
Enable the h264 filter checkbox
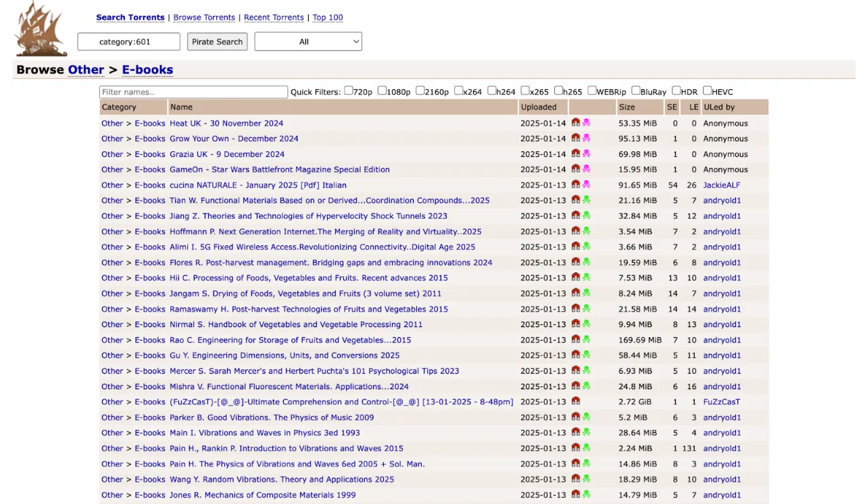tap(492, 91)
